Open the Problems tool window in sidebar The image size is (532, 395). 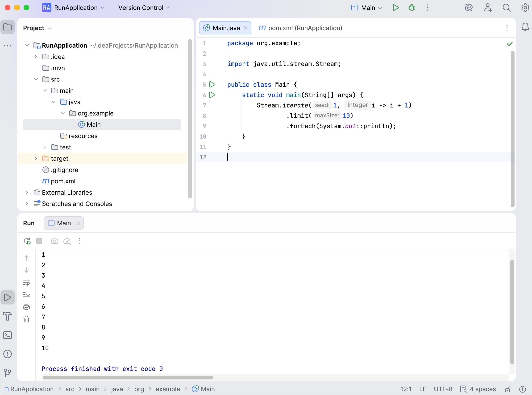[7, 354]
